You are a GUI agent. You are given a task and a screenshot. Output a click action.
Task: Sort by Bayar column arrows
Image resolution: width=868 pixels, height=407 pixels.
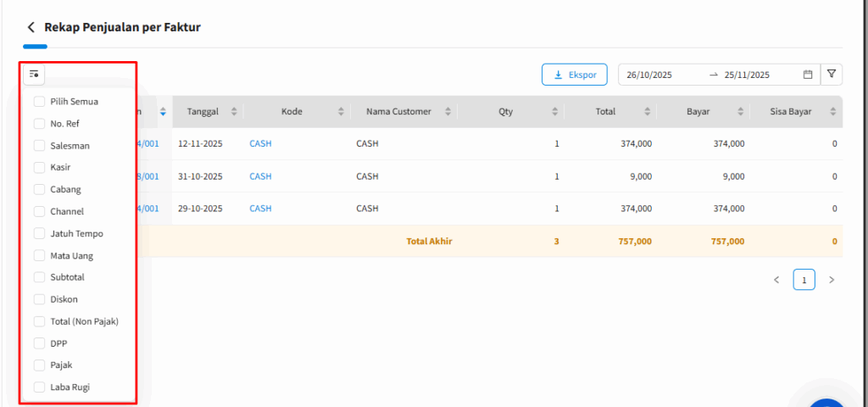pos(741,112)
